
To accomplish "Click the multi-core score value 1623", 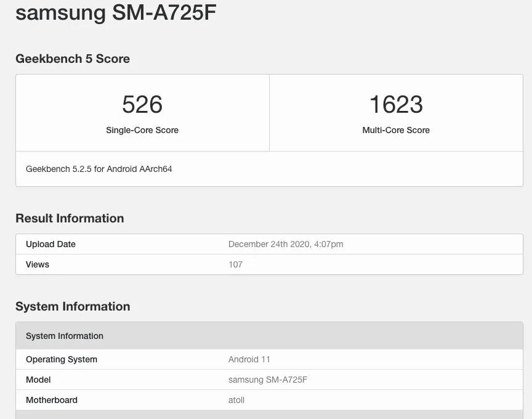I will click(396, 104).
